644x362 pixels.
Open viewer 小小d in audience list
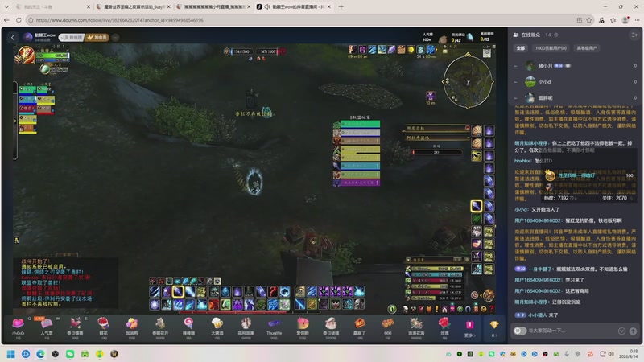[x=575, y=82]
